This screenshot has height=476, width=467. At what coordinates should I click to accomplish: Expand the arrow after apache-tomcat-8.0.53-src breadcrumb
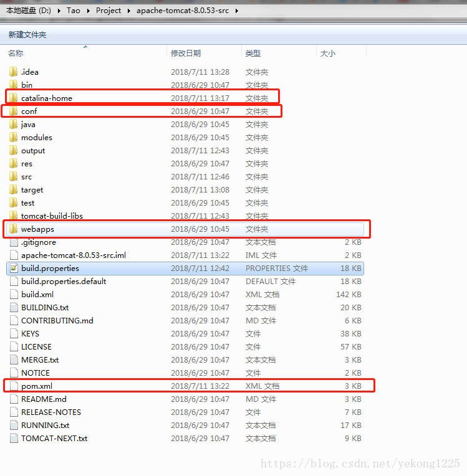(x=237, y=11)
